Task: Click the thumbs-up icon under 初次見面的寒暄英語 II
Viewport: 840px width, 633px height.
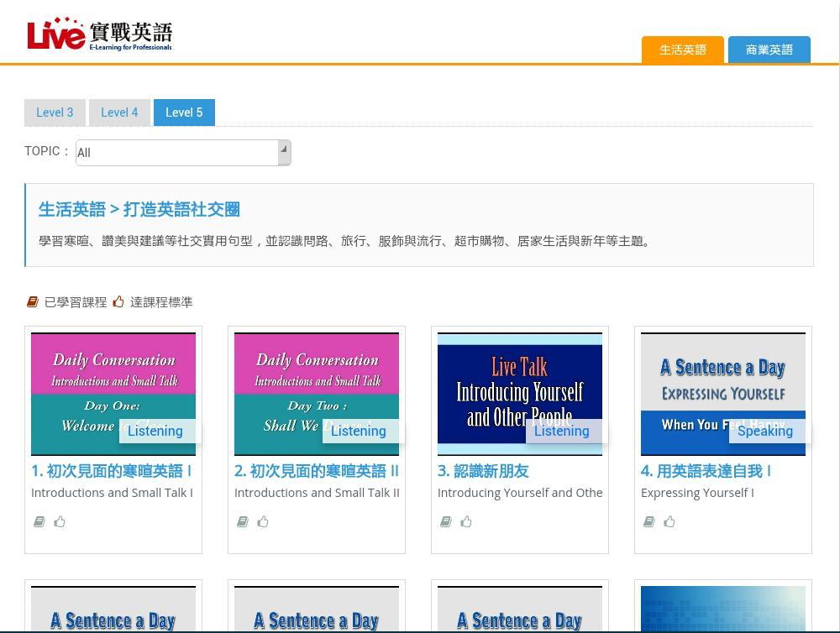Action: coord(263,521)
